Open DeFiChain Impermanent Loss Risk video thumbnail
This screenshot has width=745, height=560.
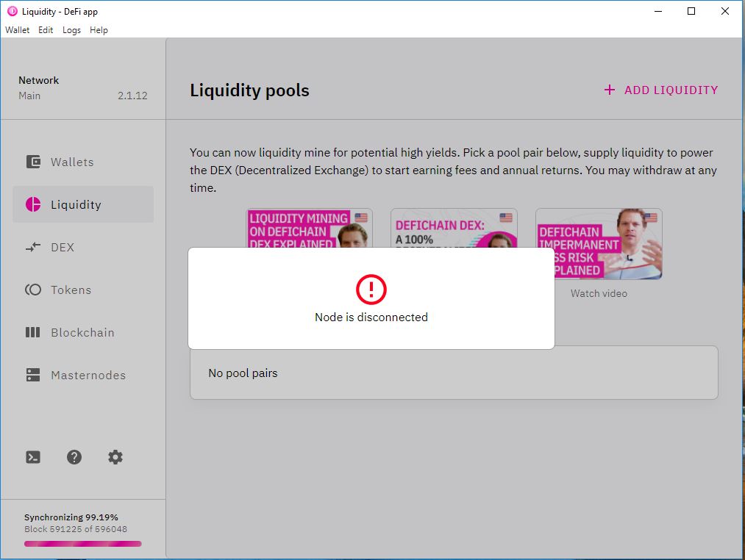click(x=599, y=244)
